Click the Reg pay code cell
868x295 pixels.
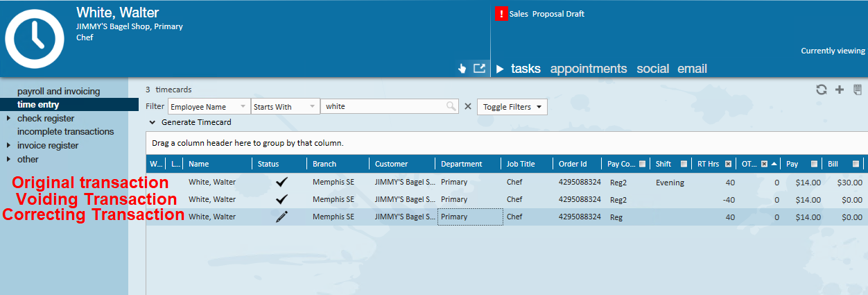click(x=616, y=217)
